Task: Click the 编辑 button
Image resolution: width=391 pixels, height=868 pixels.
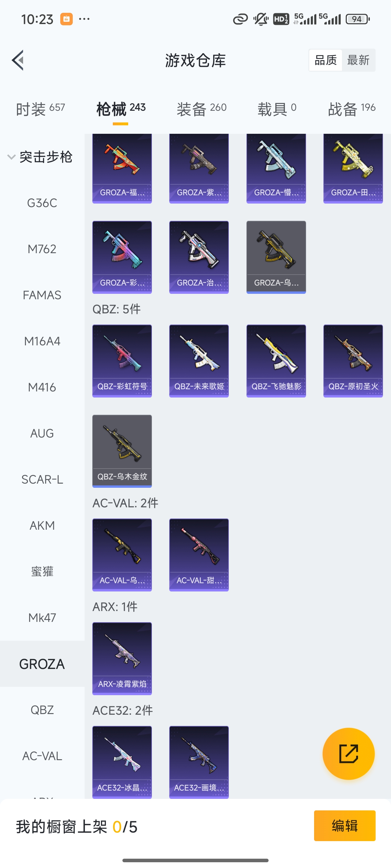Action: pos(345,825)
